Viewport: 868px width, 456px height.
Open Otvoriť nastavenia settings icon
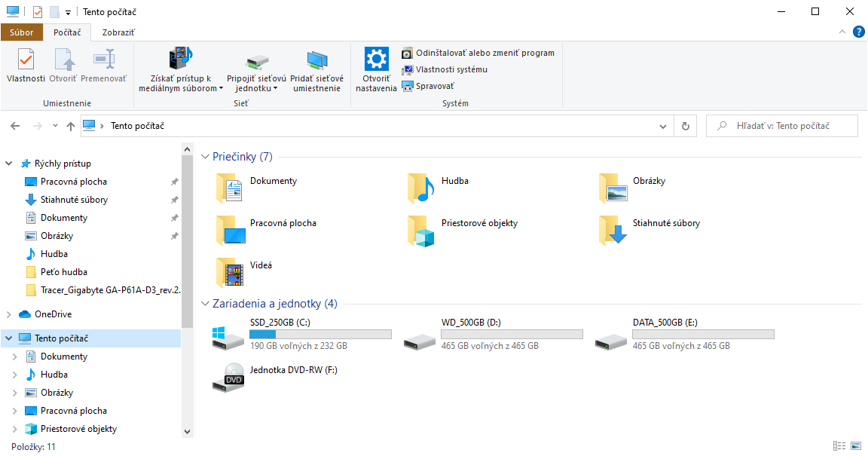(x=376, y=66)
